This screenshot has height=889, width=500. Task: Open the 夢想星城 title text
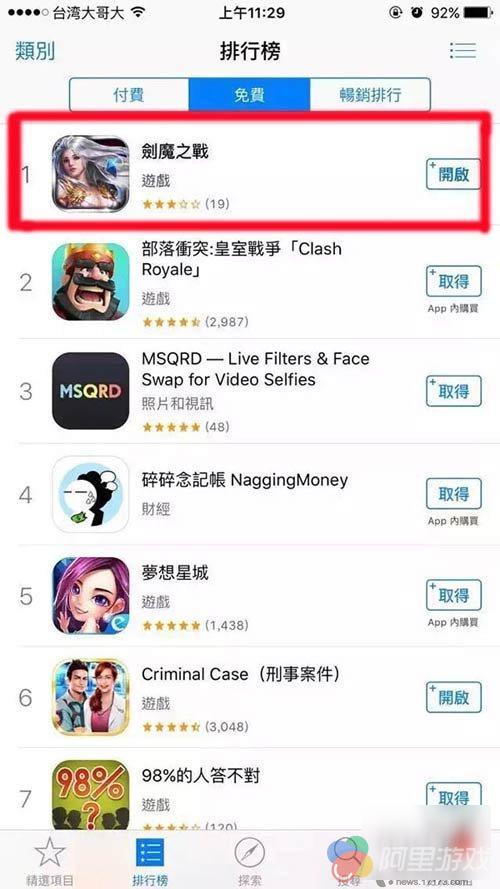coord(175,573)
